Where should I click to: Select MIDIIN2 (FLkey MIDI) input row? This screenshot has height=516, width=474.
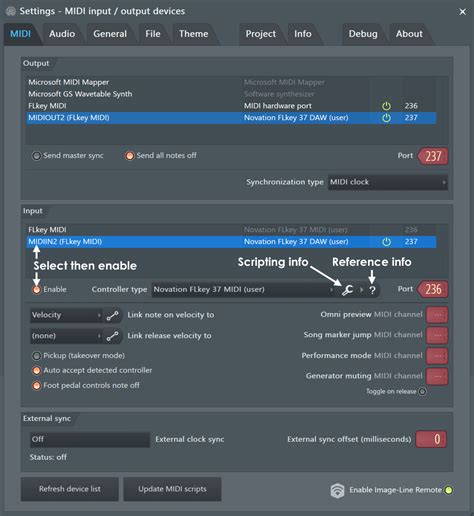tap(231, 242)
